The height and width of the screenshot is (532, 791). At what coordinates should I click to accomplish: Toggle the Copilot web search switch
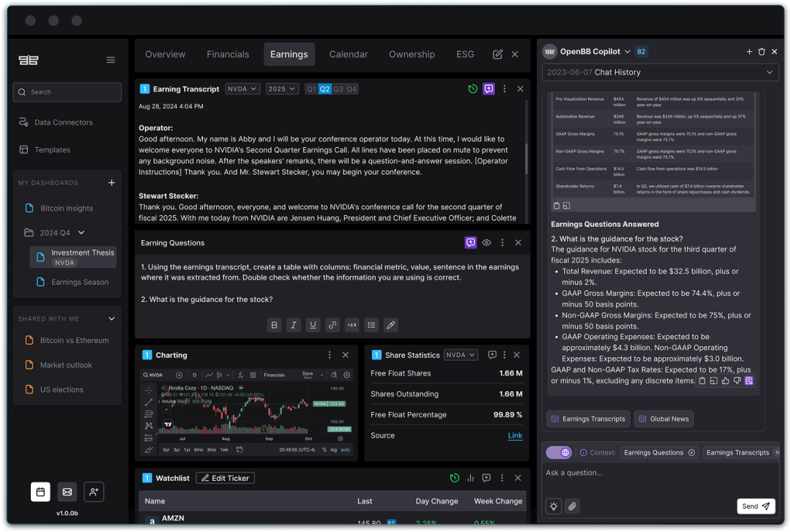coord(559,452)
